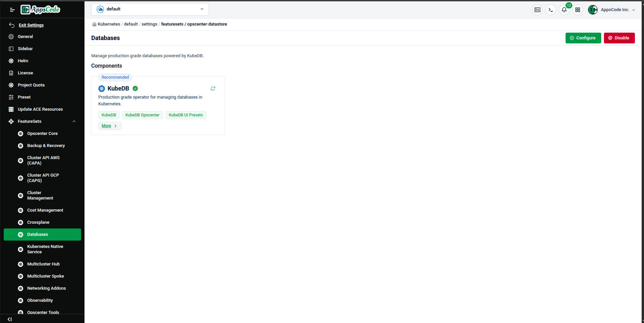Click the Configure button
The image size is (644, 323).
[583, 38]
